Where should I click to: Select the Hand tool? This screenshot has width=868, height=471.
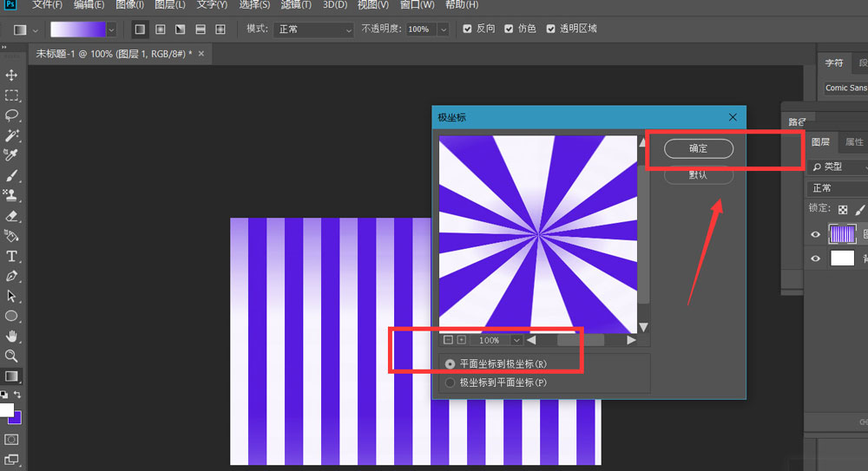point(12,336)
